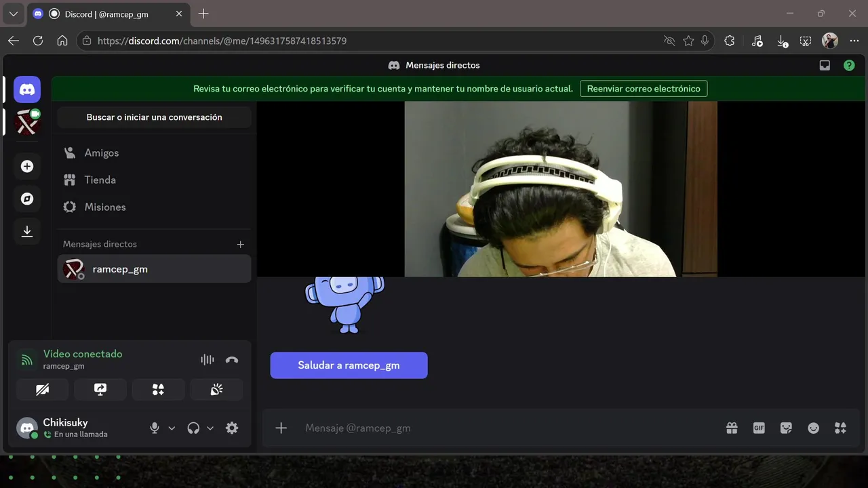Open browser downloads icon

(x=781, y=41)
